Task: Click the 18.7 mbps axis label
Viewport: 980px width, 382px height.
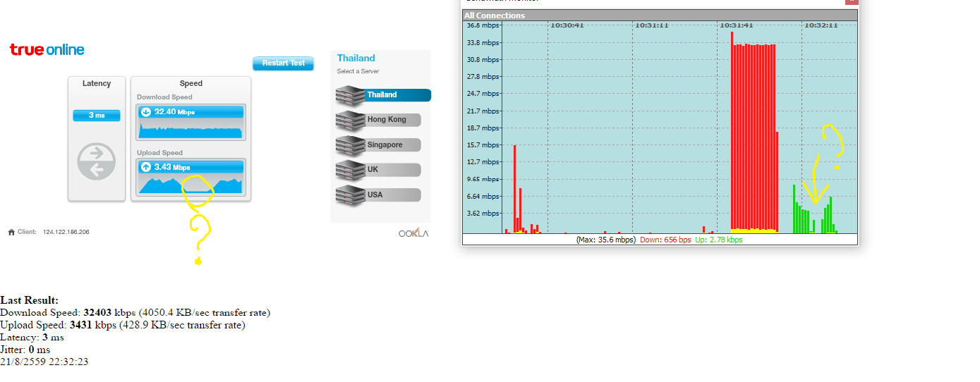Action: [x=483, y=128]
